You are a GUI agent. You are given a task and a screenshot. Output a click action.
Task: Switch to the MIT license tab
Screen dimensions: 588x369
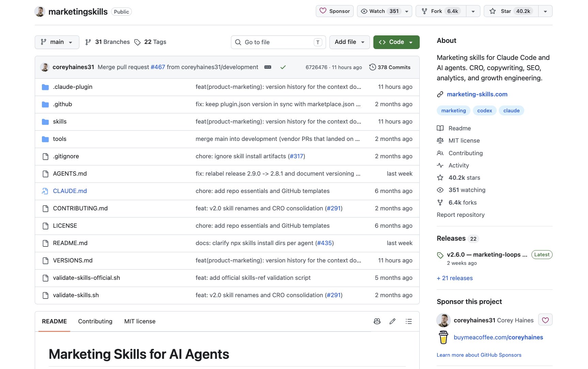pos(140,321)
